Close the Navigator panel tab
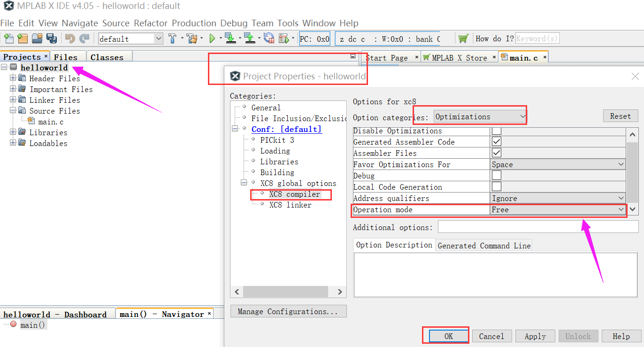This screenshot has width=644, height=347. pos(209,314)
